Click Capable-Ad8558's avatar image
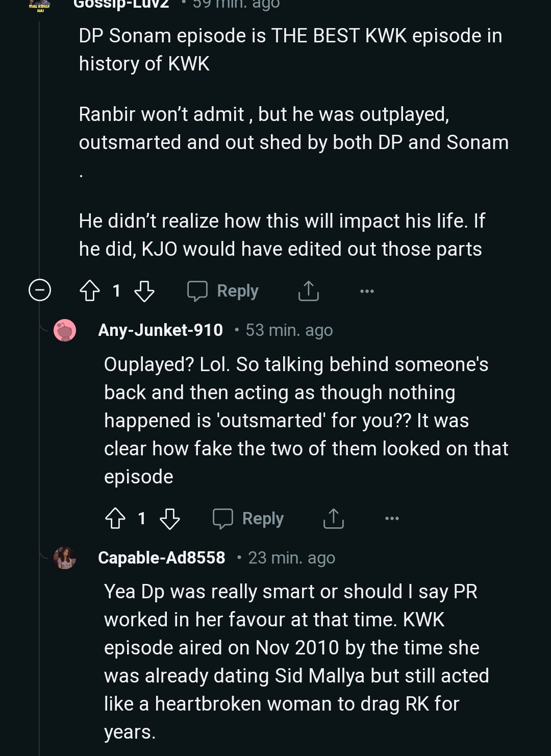 tap(65, 557)
